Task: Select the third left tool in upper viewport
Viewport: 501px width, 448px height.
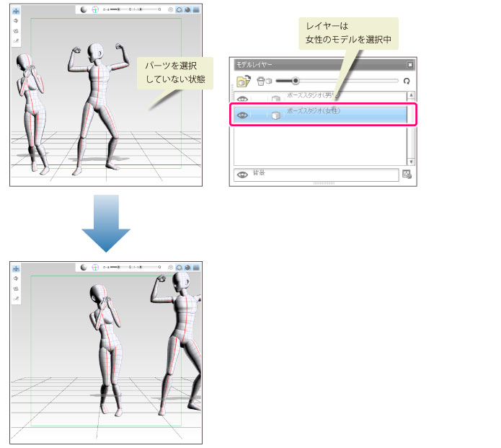Action: pyautogui.click(x=16, y=31)
